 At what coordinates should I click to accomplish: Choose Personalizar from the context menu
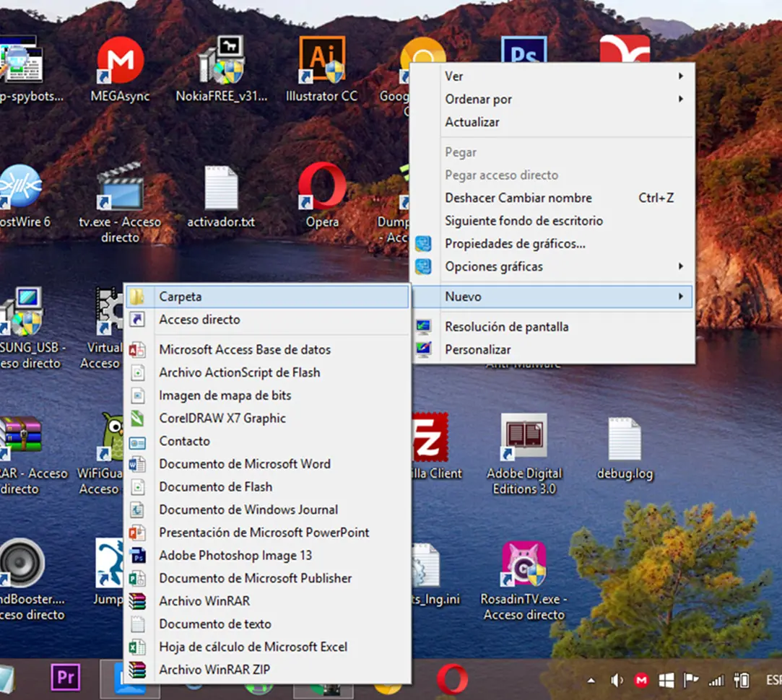coord(552,350)
